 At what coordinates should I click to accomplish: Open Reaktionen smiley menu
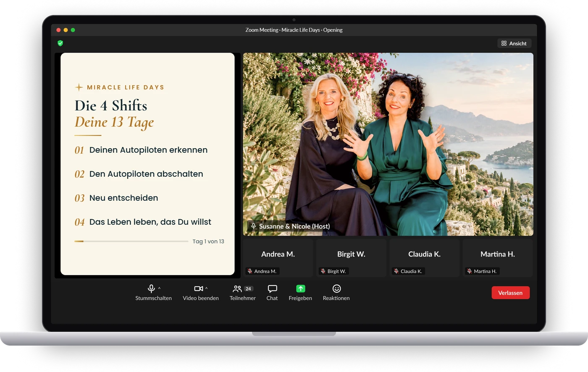(x=336, y=293)
